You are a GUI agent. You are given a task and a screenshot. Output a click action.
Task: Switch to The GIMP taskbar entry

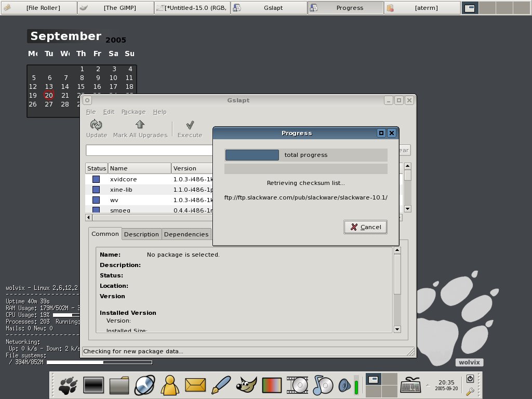coord(116,8)
